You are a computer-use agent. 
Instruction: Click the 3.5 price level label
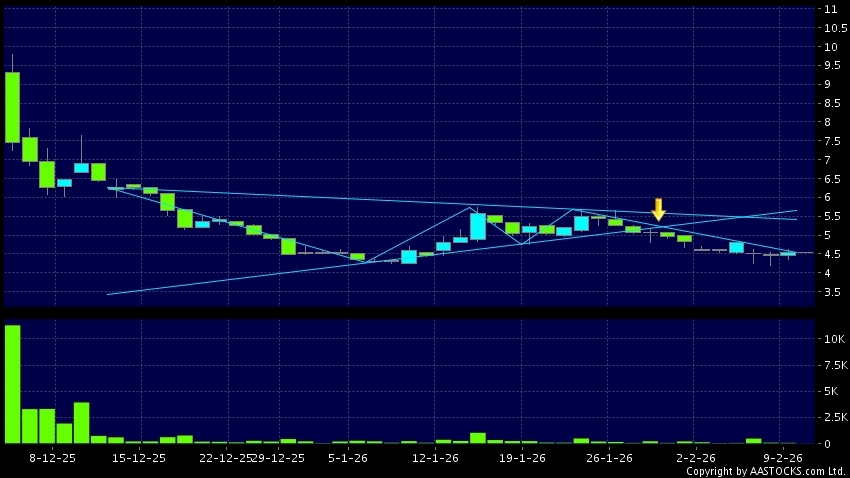click(832, 292)
